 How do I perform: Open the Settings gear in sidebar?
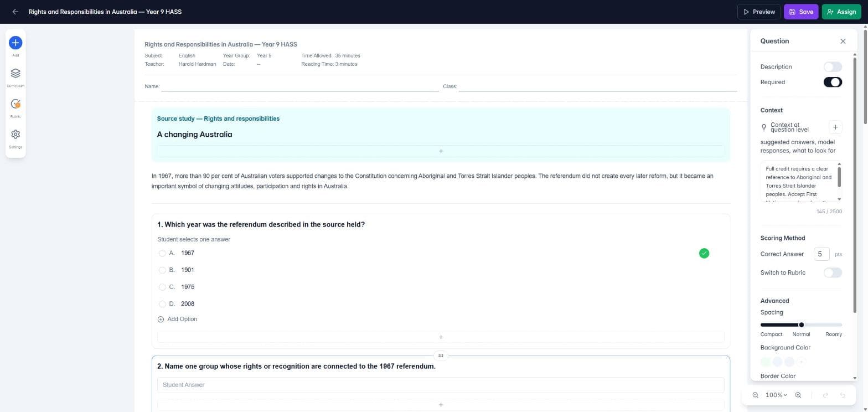pyautogui.click(x=15, y=134)
